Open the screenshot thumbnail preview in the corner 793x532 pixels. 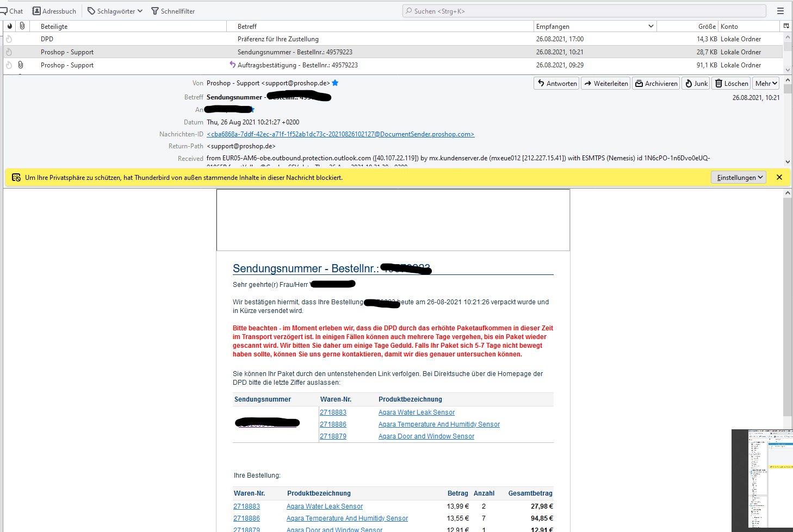(762, 480)
